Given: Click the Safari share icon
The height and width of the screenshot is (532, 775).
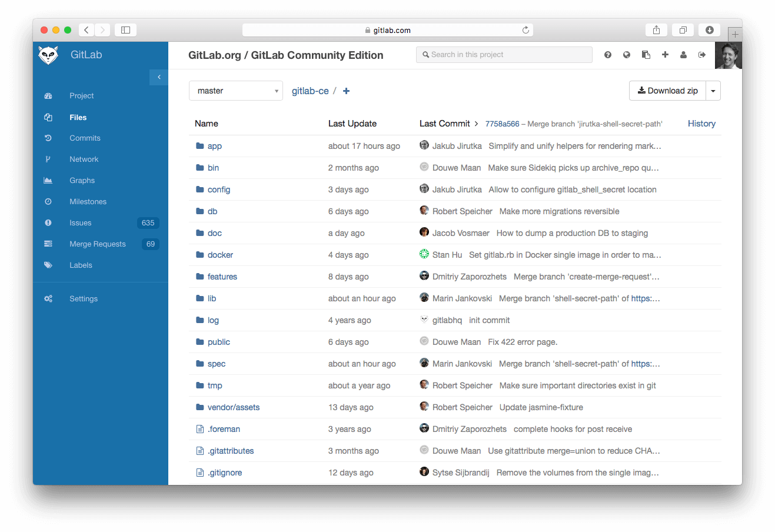Looking at the screenshot, I should click(656, 30).
